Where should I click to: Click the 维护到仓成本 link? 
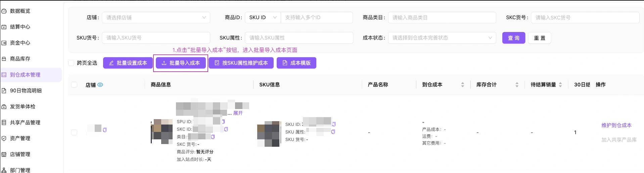[616, 125]
